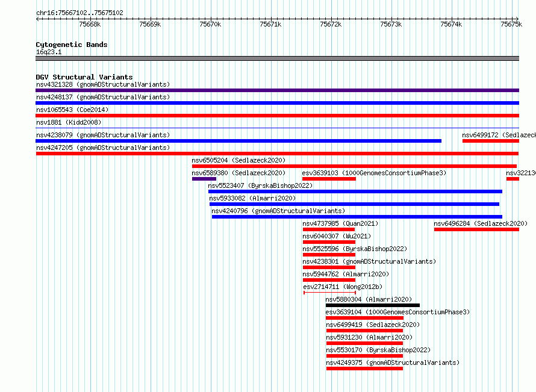Open nsv5880304 (Almarri2020) label
Image resolution: width=536 pixels, height=392 pixels.
pyautogui.click(x=369, y=299)
